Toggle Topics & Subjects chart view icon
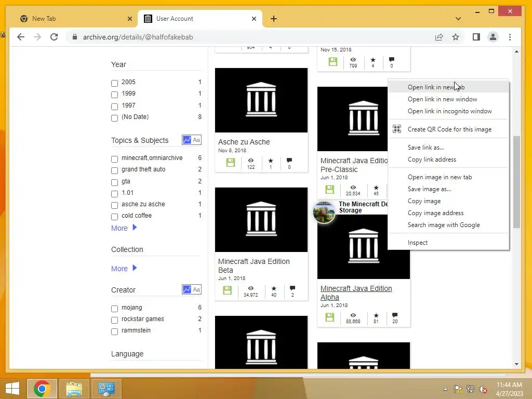532x399 pixels. [187, 140]
